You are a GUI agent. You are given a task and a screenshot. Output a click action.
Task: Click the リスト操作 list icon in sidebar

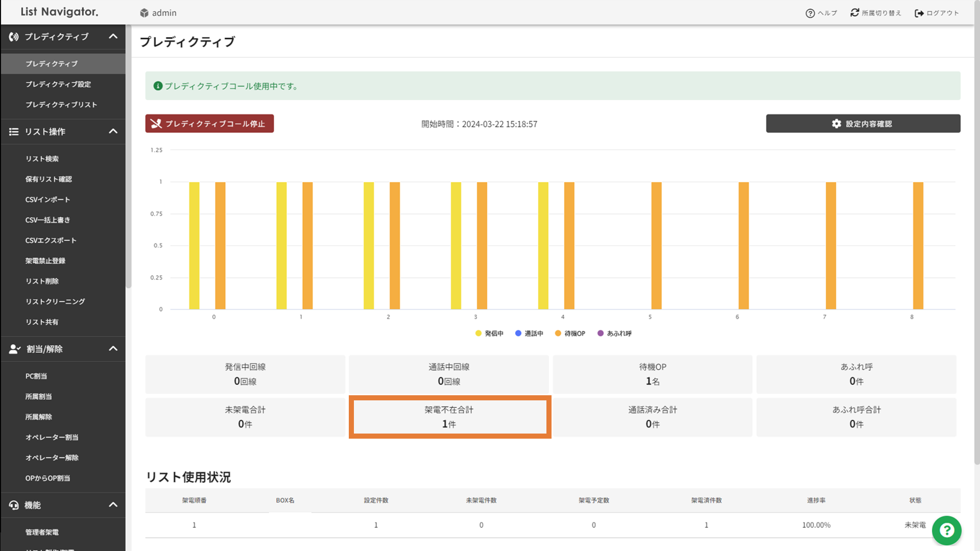[x=14, y=132]
